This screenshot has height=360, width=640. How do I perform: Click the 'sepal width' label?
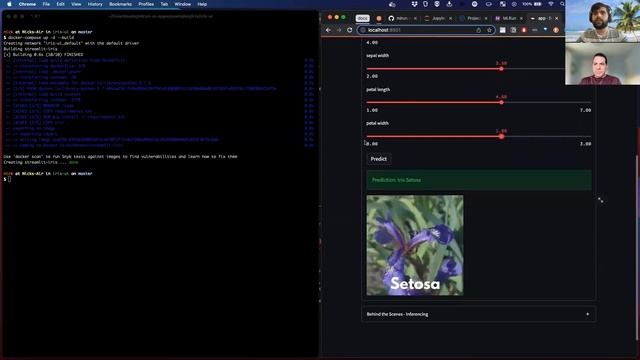[x=377, y=56]
